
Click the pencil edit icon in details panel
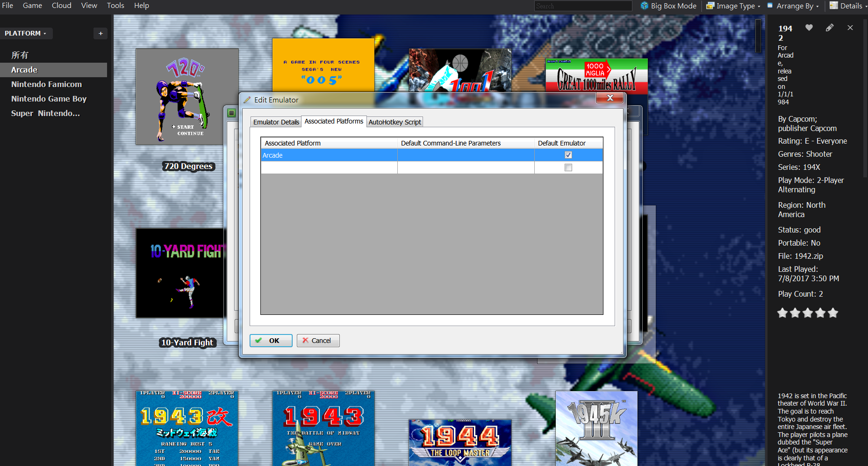pos(830,28)
